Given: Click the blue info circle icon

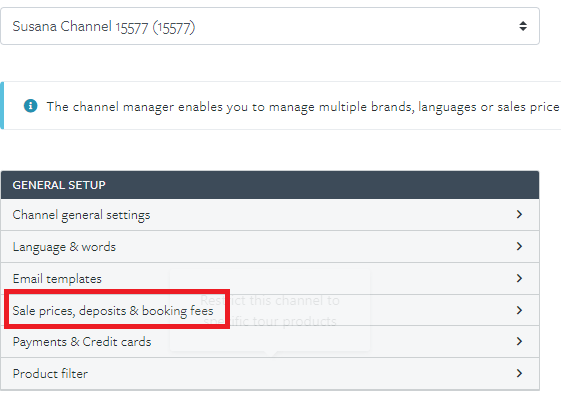Looking at the screenshot, I should pyautogui.click(x=30, y=106).
